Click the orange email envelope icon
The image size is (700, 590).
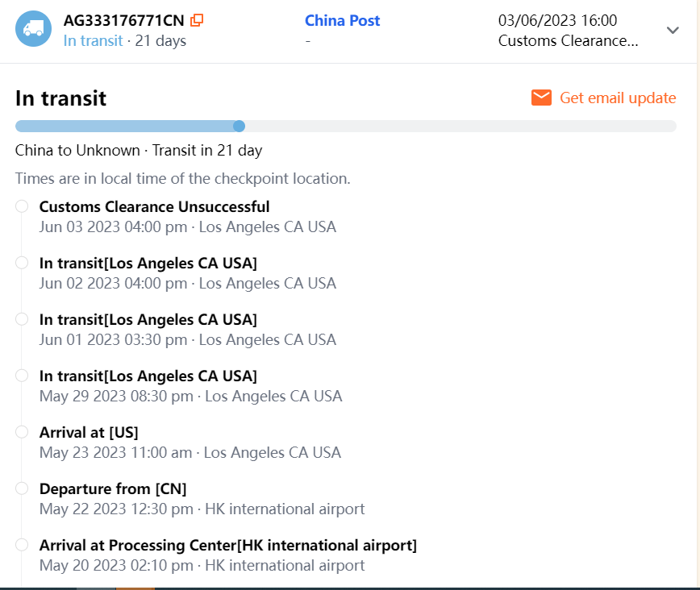[541, 98]
